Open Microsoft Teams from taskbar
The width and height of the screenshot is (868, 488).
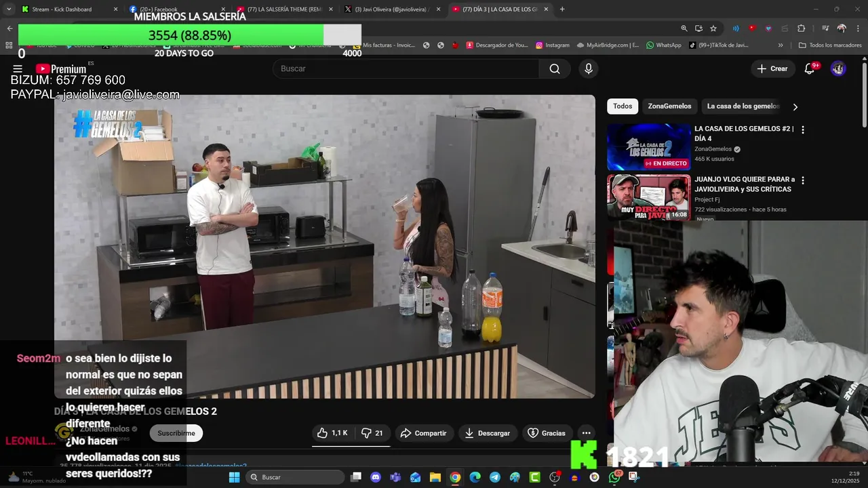click(x=395, y=477)
